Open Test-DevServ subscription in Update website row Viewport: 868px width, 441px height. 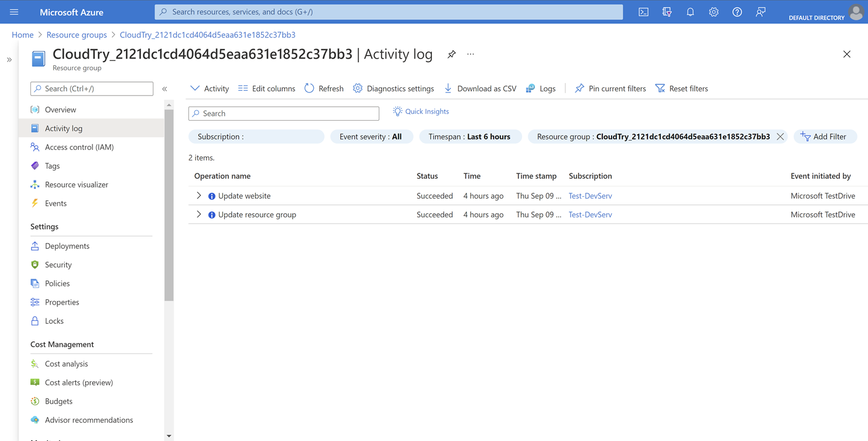tap(591, 196)
